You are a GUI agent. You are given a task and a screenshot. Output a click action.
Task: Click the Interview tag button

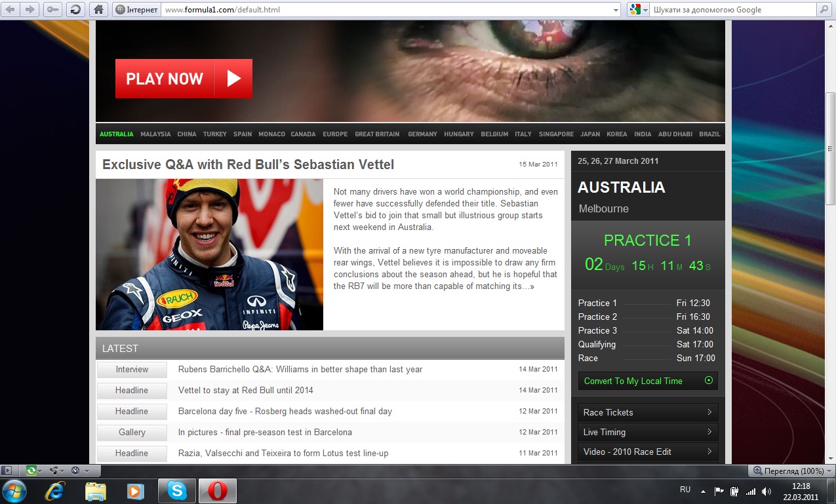pyautogui.click(x=132, y=370)
